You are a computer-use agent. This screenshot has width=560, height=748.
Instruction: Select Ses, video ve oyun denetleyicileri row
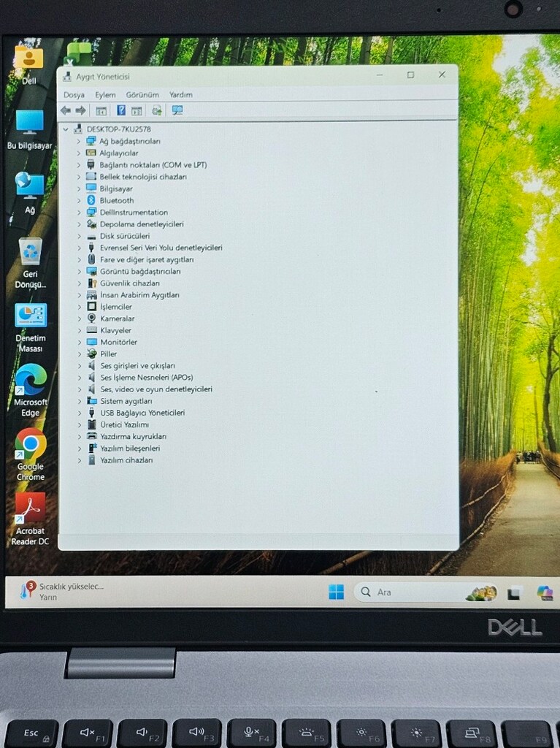pyautogui.click(x=156, y=389)
